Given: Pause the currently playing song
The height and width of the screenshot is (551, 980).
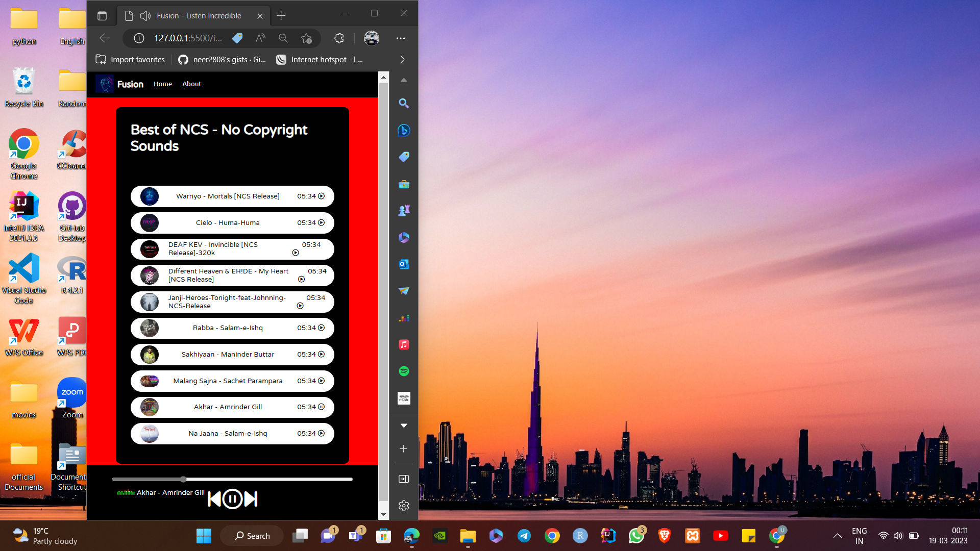Looking at the screenshot, I should (x=232, y=499).
